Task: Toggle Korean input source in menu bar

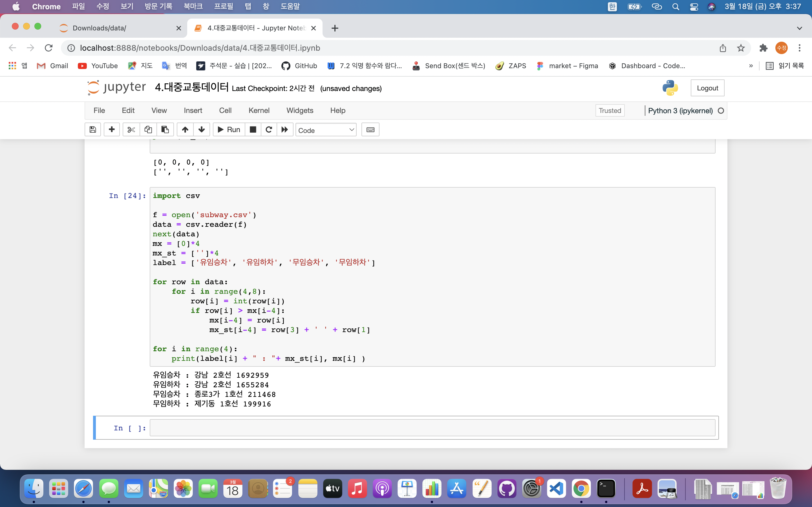Action: click(x=612, y=7)
